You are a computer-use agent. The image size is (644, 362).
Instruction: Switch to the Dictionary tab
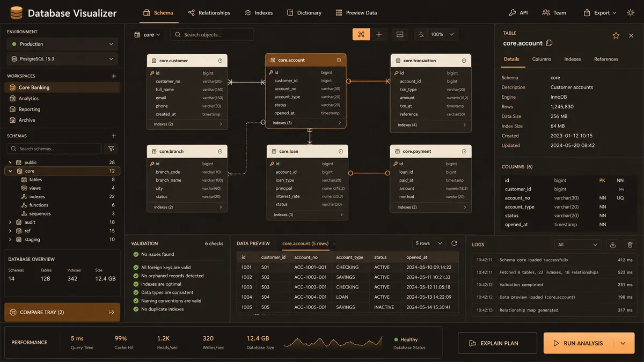[304, 12]
